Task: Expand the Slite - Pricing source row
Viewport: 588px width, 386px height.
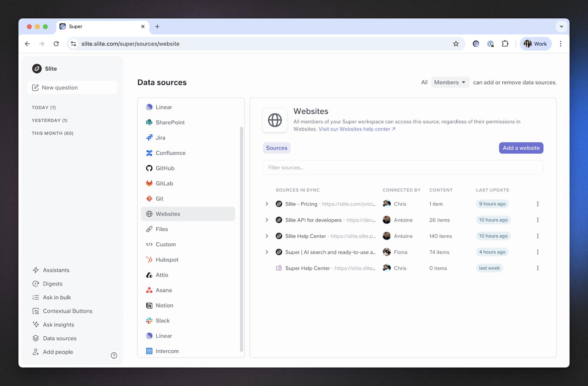Action: (267, 204)
